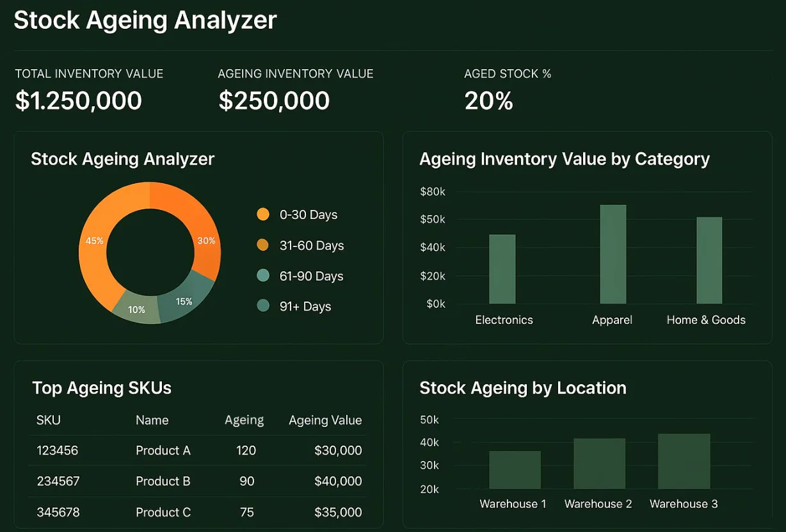Click the SKU column header
786x532 pixels.
click(x=49, y=421)
